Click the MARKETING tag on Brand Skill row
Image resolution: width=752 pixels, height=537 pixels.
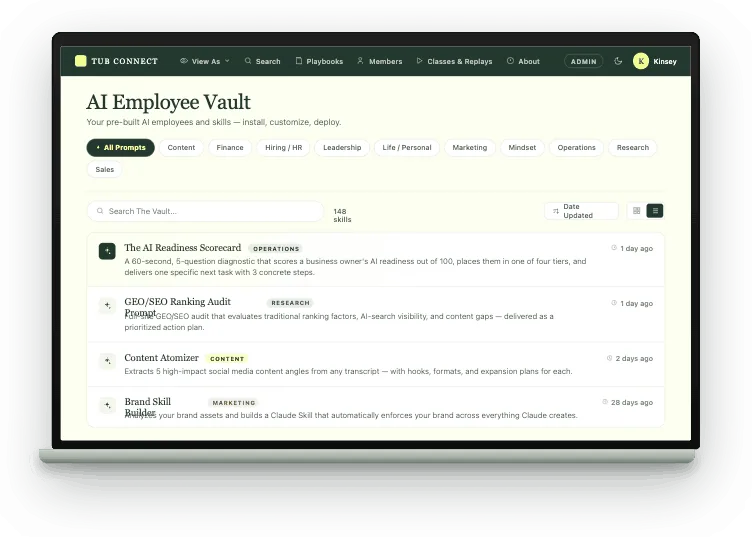pyautogui.click(x=234, y=403)
